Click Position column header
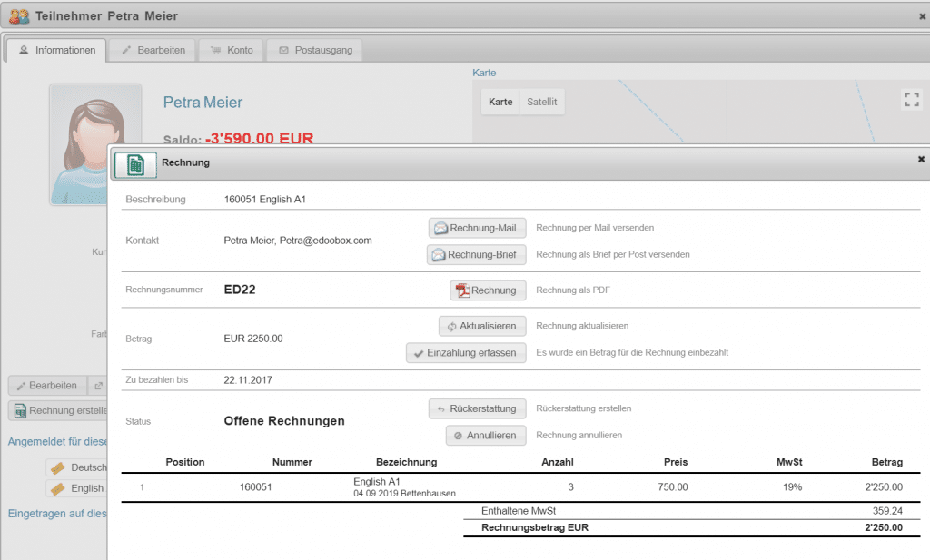The width and height of the screenshot is (930, 560). tap(185, 462)
